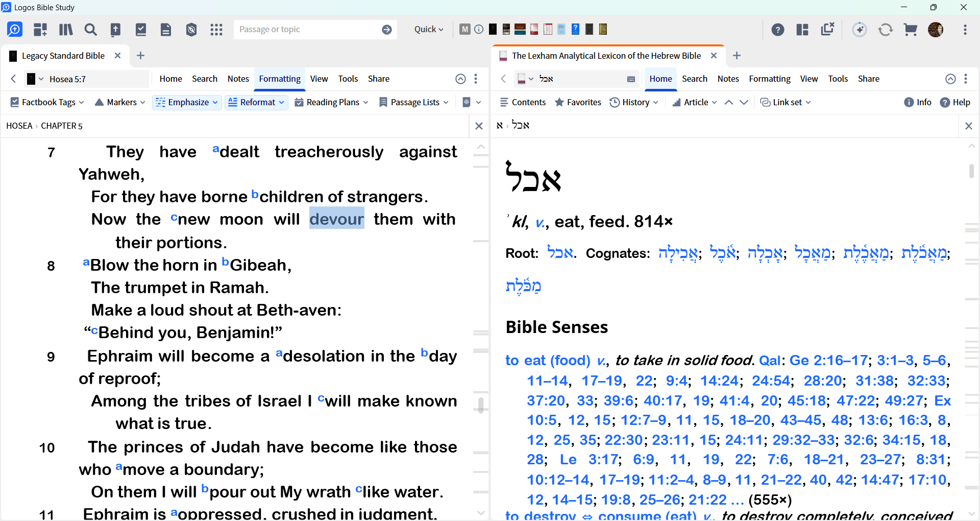This screenshot has width=980, height=521.
Task: Open Search tab in Bible panel
Action: tap(205, 79)
